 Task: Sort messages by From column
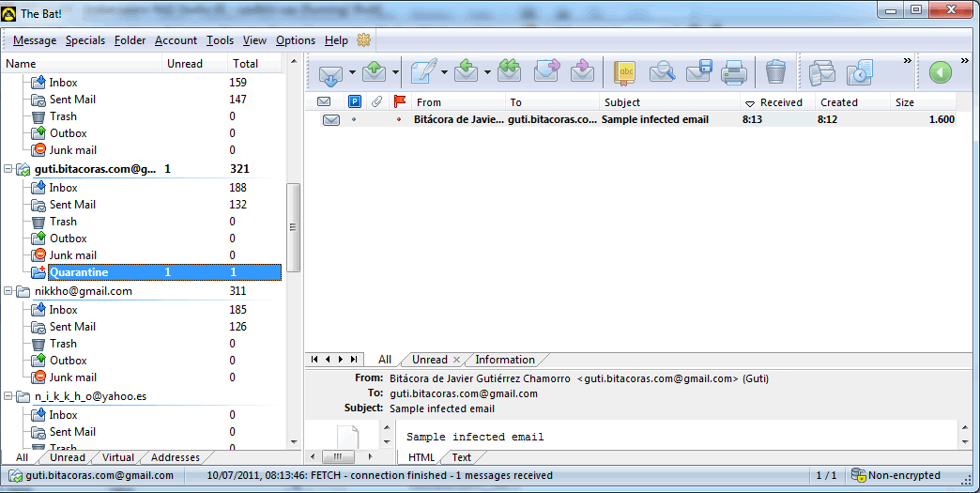(458, 101)
